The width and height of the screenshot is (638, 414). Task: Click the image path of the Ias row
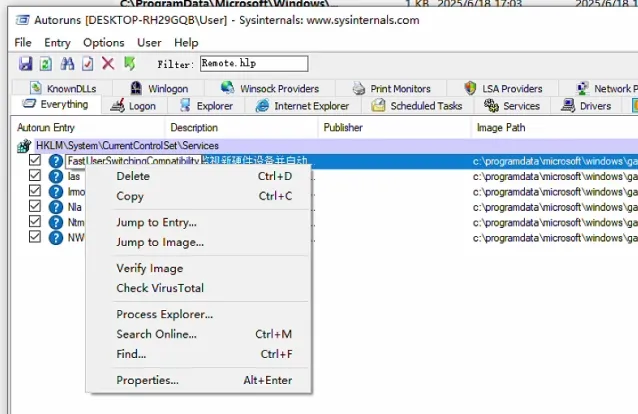click(555, 177)
